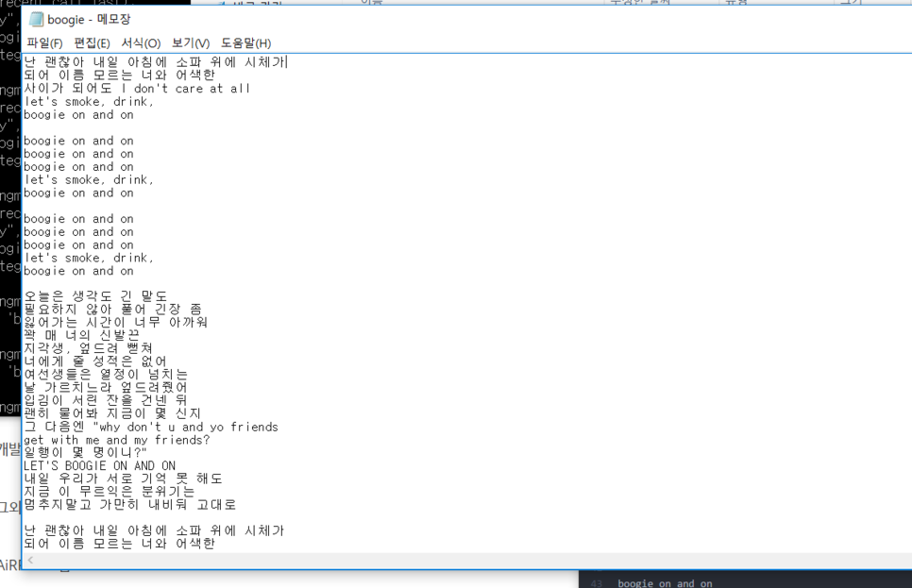
Task: Click the Notepad icon in the title bar
Action: coord(36,19)
